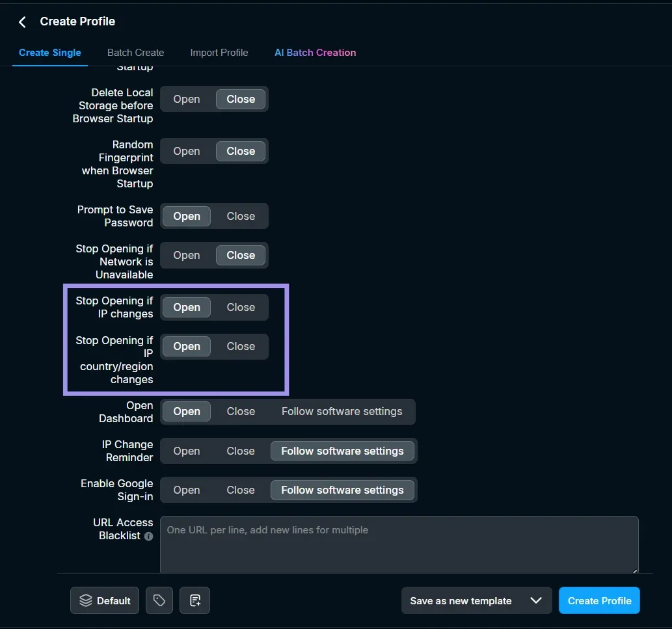This screenshot has width=672, height=629.
Task: Set Open Dashboard to Follow software settings
Action: pos(342,411)
